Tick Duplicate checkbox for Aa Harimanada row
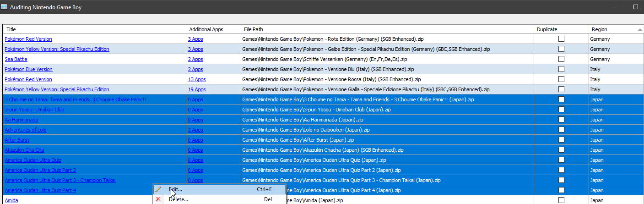The height and width of the screenshot is (204, 644). (x=561, y=120)
